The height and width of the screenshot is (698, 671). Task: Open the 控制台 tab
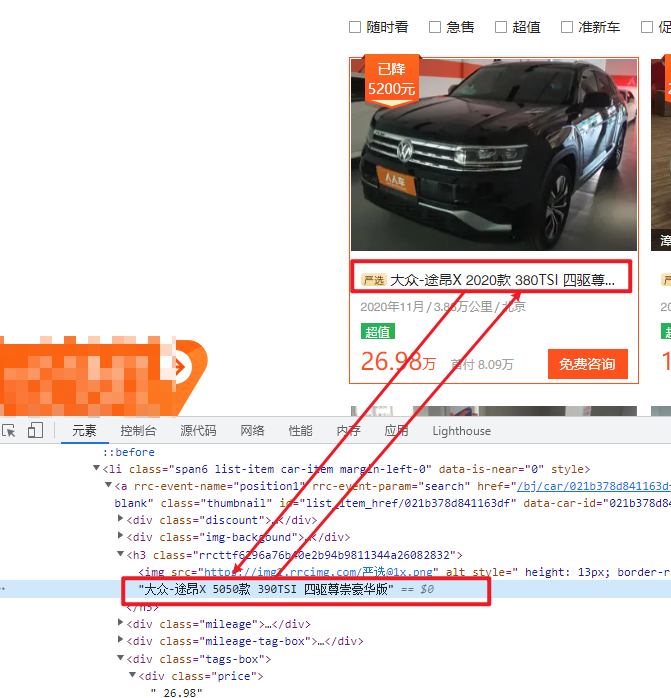(x=138, y=430)
